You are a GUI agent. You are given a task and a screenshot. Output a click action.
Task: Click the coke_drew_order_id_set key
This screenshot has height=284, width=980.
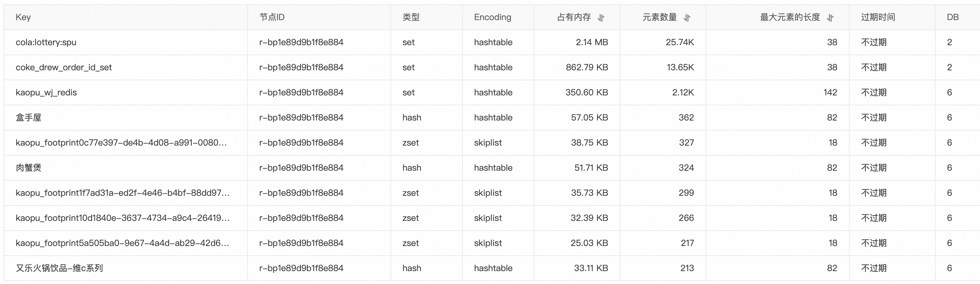click(x=63, y=67)
